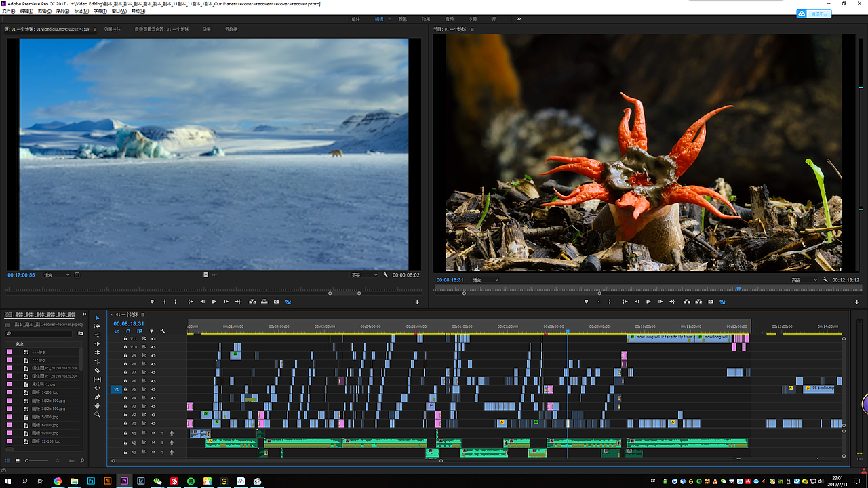The width and height of the screenshot is (868, 488).
Task: Play clip in Source monitor
Action: click(214, 302)
